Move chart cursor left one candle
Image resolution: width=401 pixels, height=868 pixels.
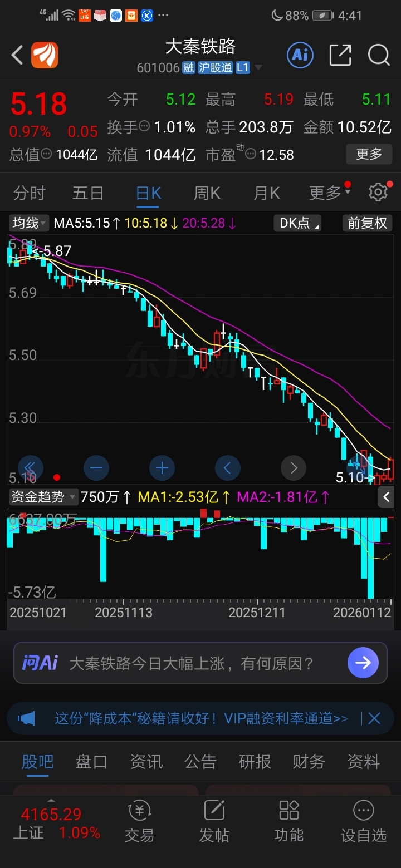pos(227,468)
